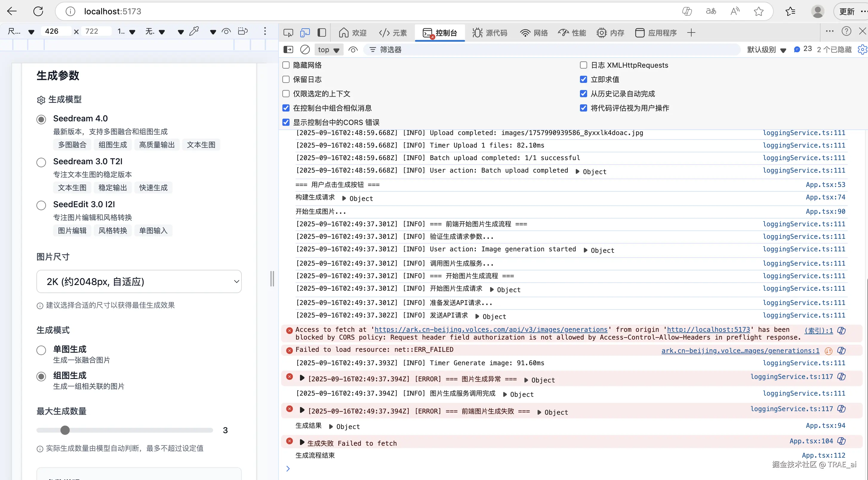Click the browser refresh icon
868x480 pixels.
(38, 11)
